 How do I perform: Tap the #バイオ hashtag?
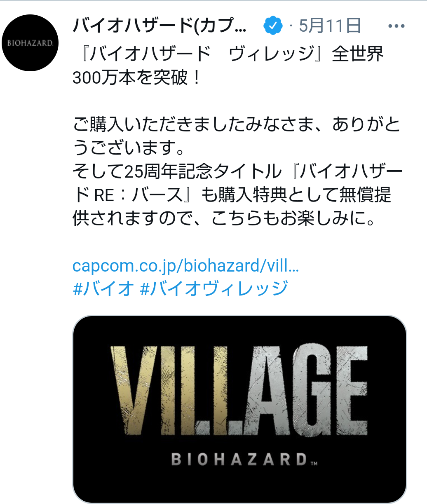point(103,288)
